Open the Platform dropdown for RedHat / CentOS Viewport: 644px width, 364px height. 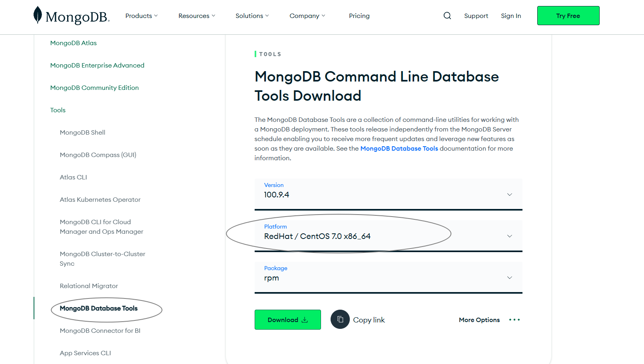[x=509, y=236]
